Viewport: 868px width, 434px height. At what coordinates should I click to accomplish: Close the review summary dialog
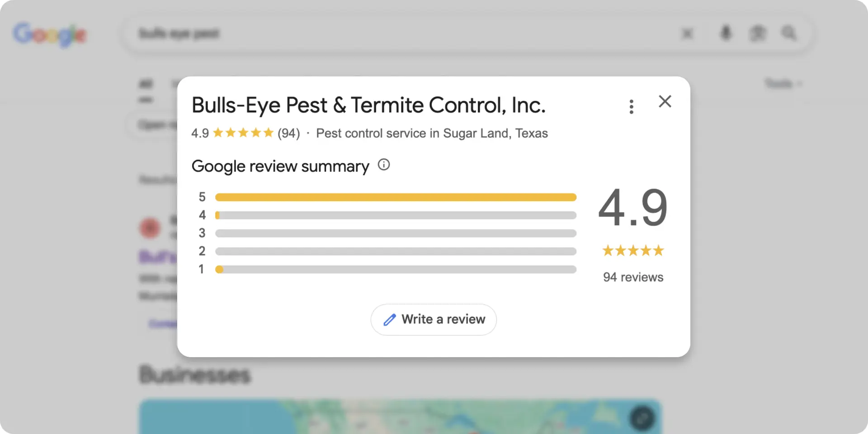[665, 101]
